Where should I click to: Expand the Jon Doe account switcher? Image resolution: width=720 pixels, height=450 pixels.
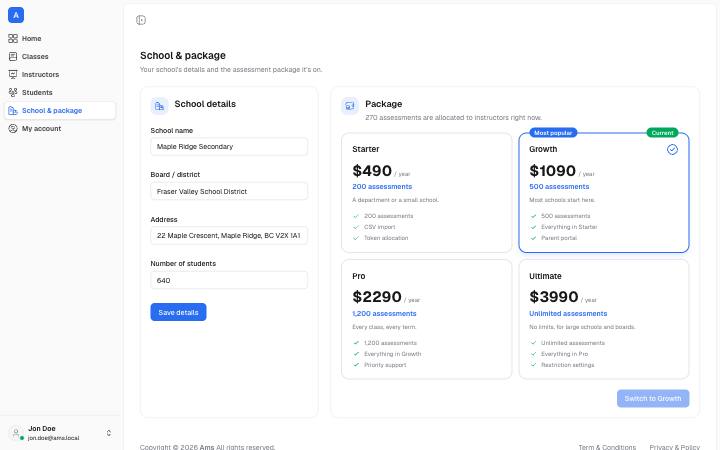[109, 433]
